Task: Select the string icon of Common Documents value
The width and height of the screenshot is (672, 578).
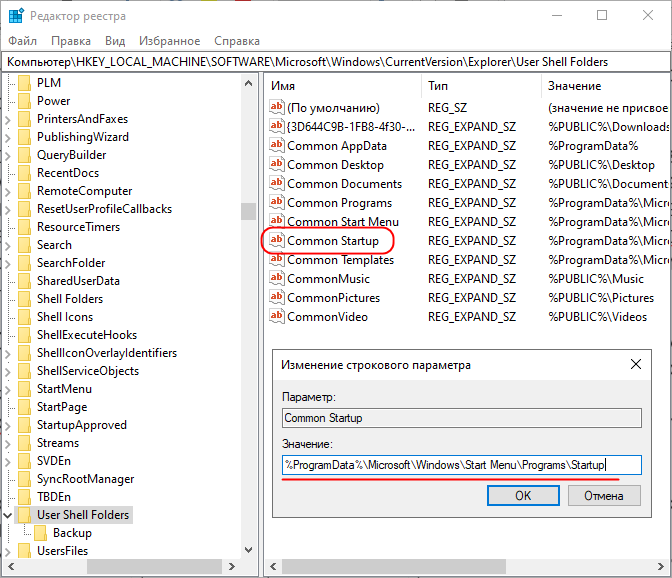Action: 276,183
